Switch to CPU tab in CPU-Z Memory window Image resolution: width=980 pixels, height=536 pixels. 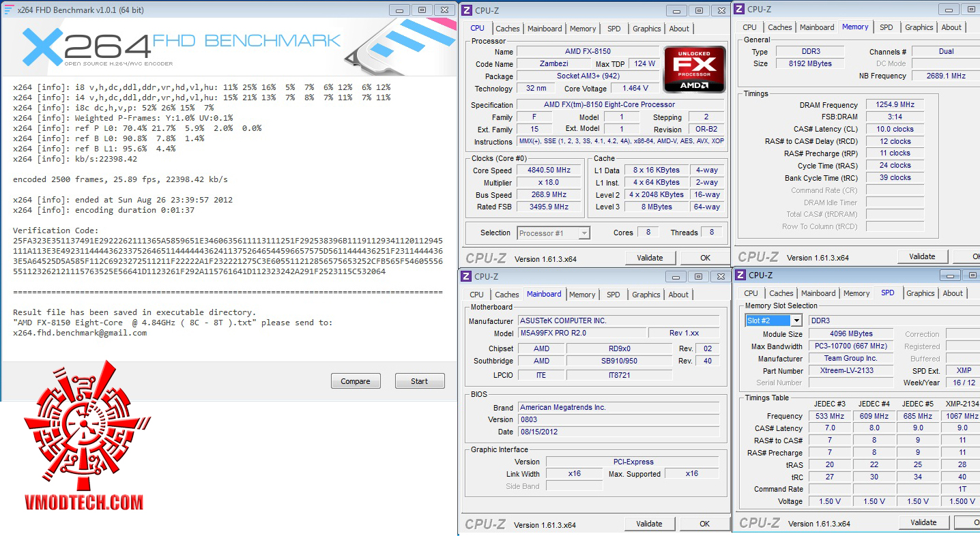pos(750,27)
